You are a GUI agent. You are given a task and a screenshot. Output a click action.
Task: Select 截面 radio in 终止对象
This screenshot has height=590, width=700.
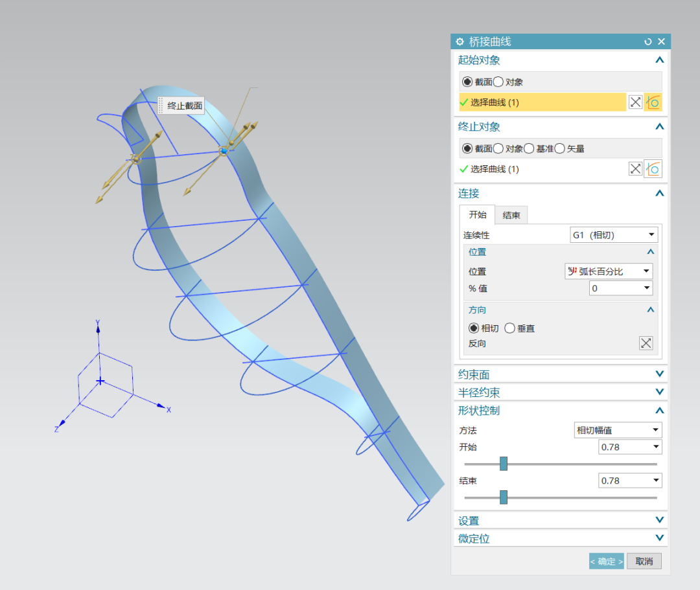click(467, 148)
